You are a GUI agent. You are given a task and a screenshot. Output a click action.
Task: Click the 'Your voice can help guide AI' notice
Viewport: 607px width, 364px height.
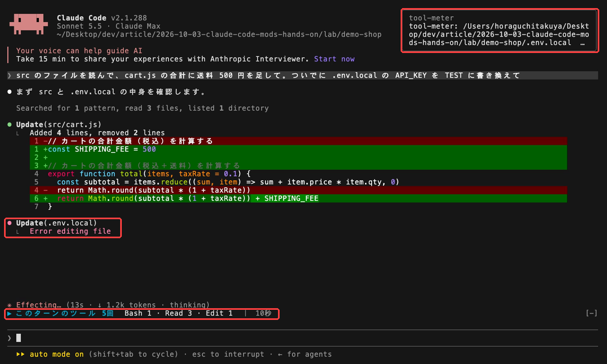tap(79, 51)
